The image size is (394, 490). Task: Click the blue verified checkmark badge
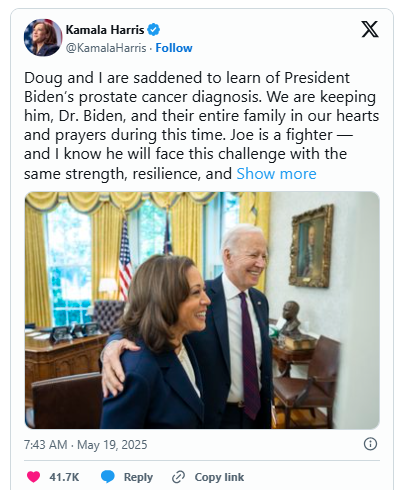click(154, 30)
